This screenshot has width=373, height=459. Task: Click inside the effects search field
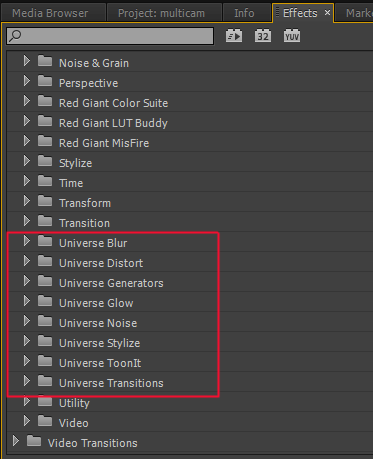coord(110,36)
